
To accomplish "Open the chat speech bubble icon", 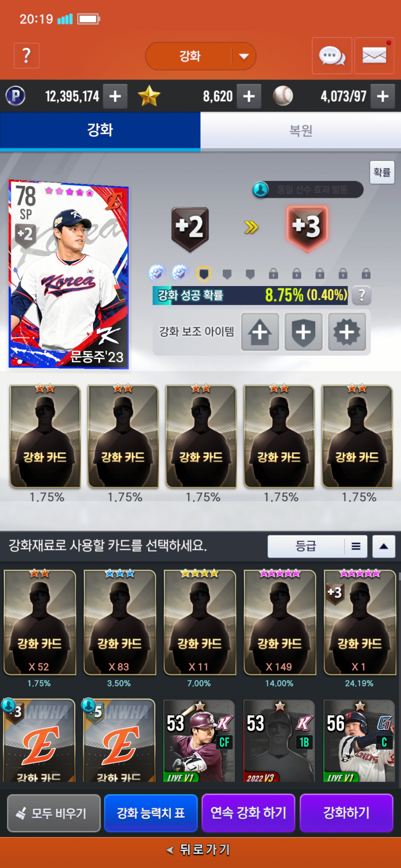I will coord(332,56).
